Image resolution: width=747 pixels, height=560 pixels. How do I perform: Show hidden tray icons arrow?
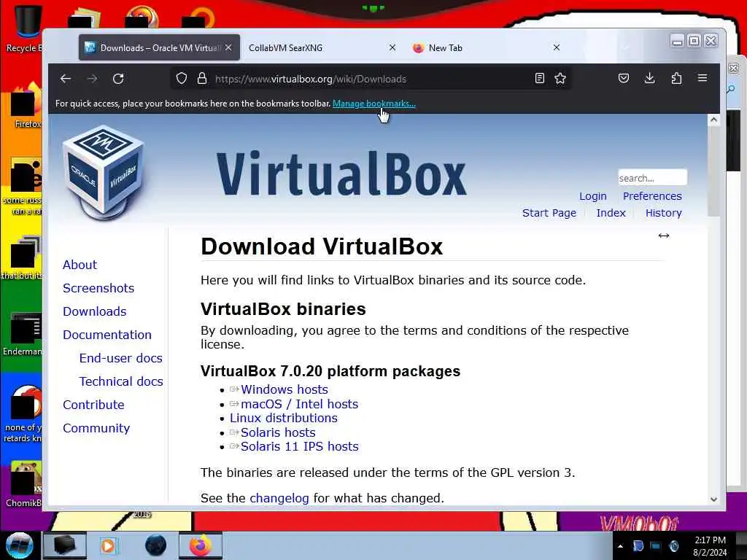(620, 547)
